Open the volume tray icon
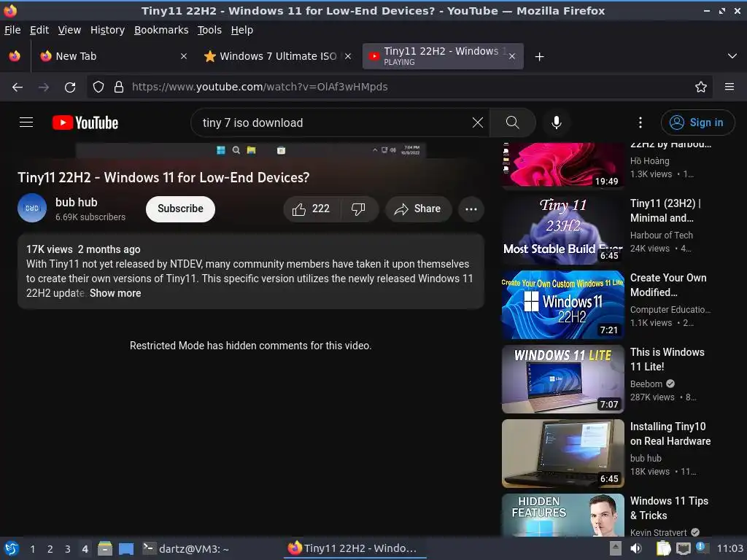This screenshot has height=560, width=747. click(x=636, y=548)
